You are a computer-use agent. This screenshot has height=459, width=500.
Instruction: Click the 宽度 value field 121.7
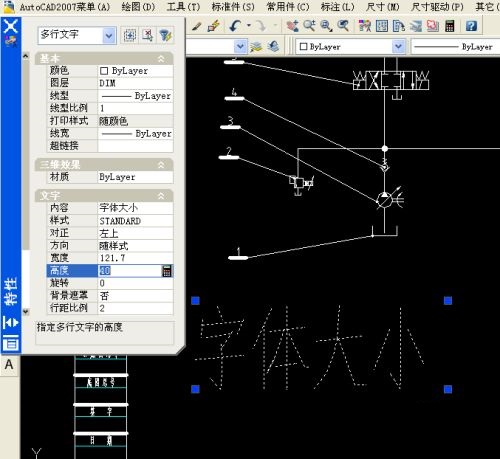click(x=135, y=258)
